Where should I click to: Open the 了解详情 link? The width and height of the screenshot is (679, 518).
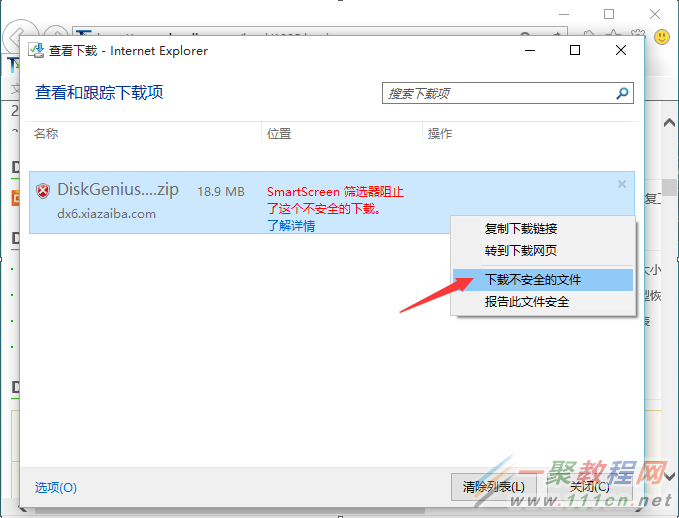coord(291,226)
